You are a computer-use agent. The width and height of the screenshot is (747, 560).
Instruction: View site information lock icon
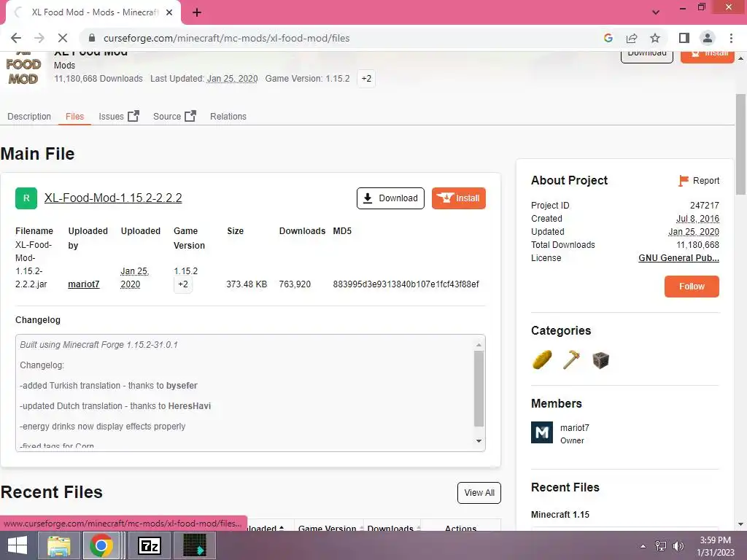92,38
